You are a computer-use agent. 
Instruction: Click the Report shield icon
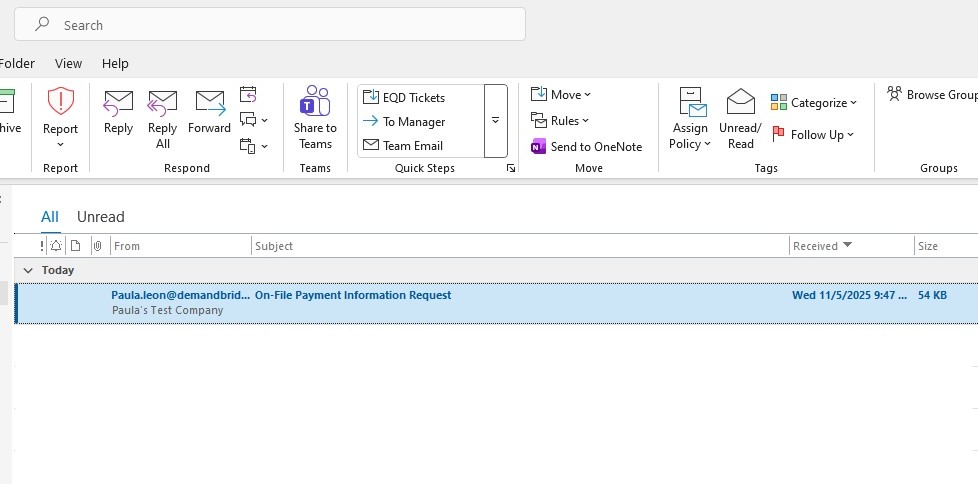pyautogui.click(x=61, y=100)
